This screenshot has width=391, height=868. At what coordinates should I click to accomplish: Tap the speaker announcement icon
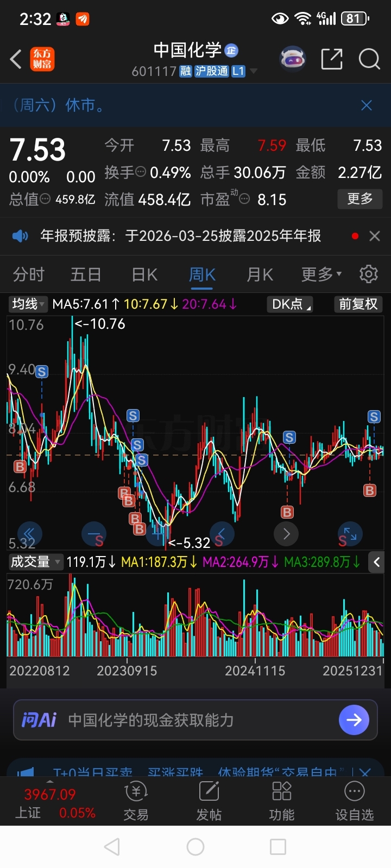20,236
